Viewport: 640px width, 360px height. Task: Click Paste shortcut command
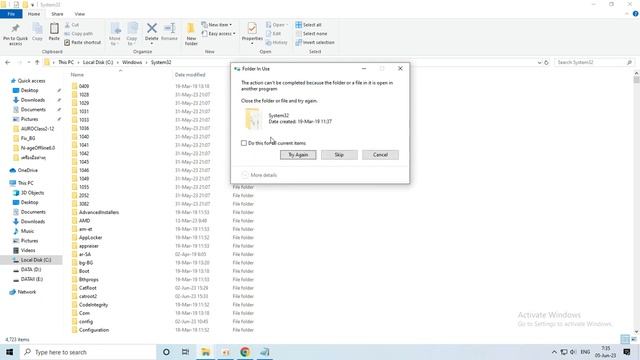83,42
